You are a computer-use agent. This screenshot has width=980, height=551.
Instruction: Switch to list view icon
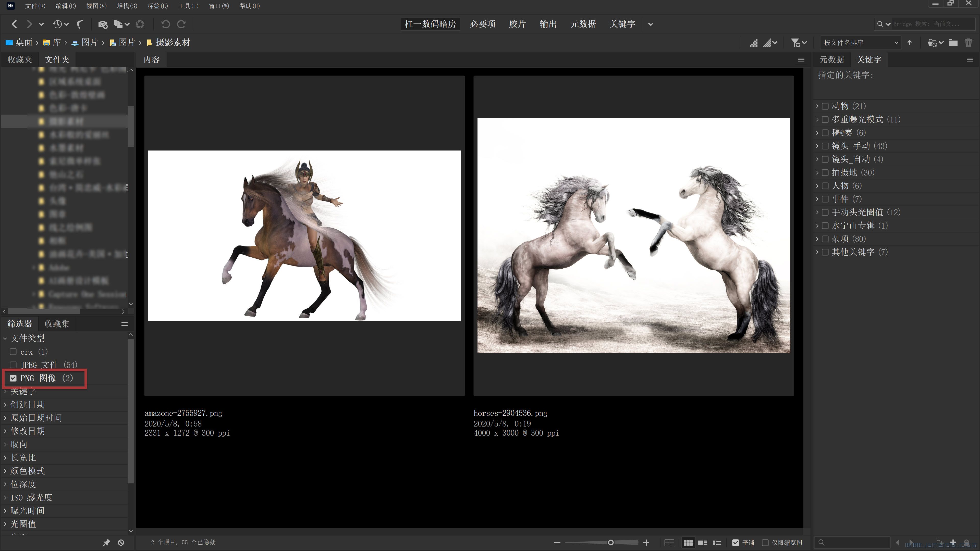click(x=717, y=543)
